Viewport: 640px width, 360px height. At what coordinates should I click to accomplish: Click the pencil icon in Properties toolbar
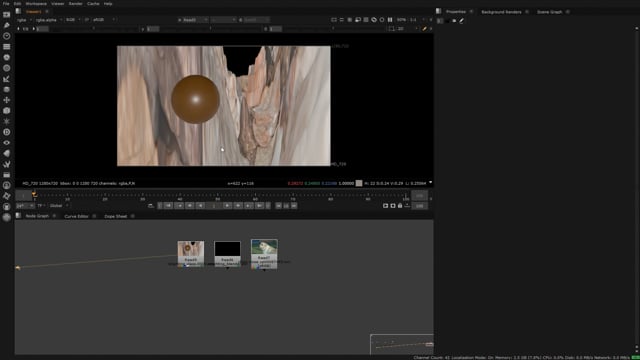(462, 20)
